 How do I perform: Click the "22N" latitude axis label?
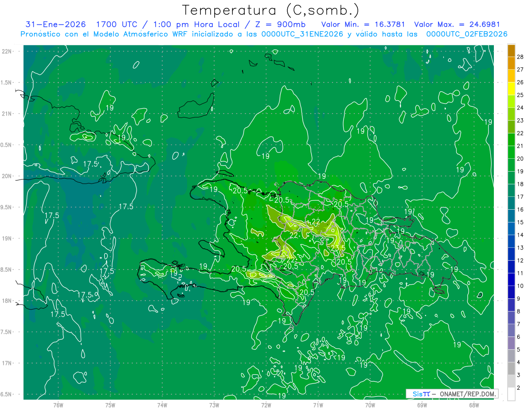pyautogui.click(x=8, y=51)
